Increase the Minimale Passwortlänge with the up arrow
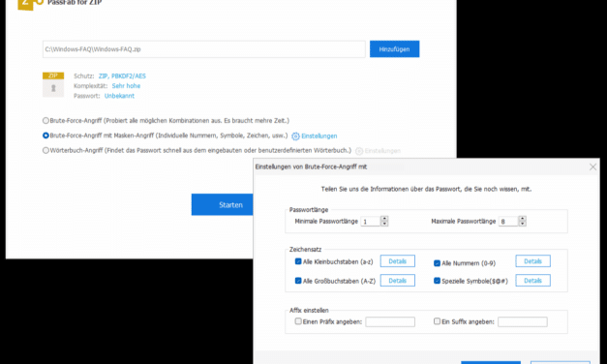Screen dimensions: 607x364 pos(384,219)
